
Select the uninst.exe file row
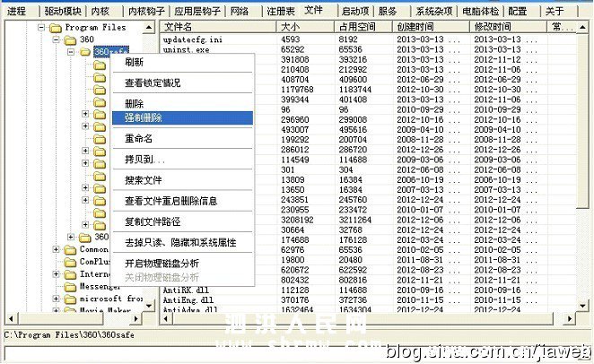click(368, 49)
